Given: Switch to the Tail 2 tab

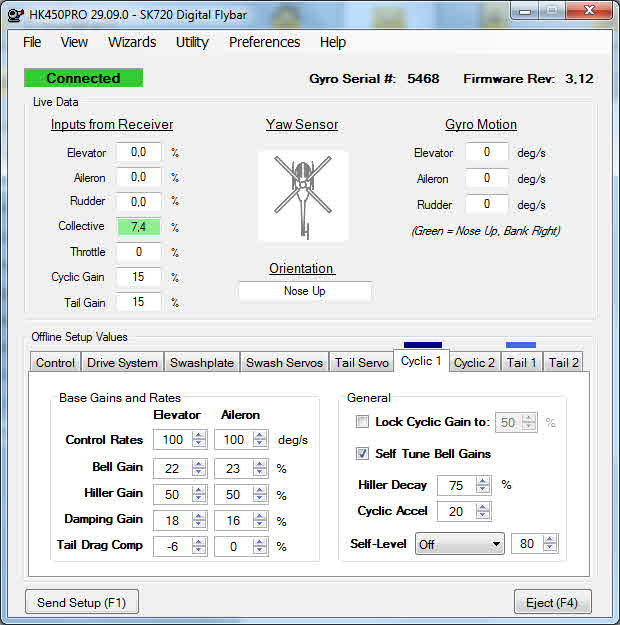Looking at the screenshot, I should pos(563,363).
